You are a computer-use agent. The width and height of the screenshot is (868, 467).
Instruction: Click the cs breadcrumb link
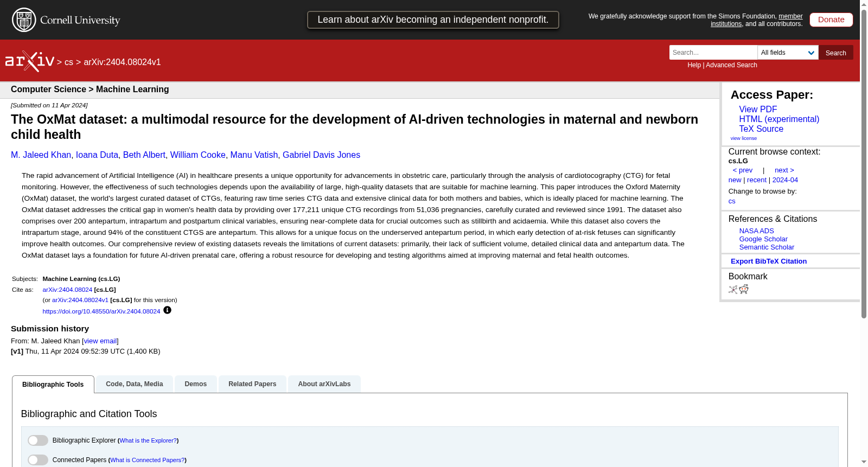(69, 62)
